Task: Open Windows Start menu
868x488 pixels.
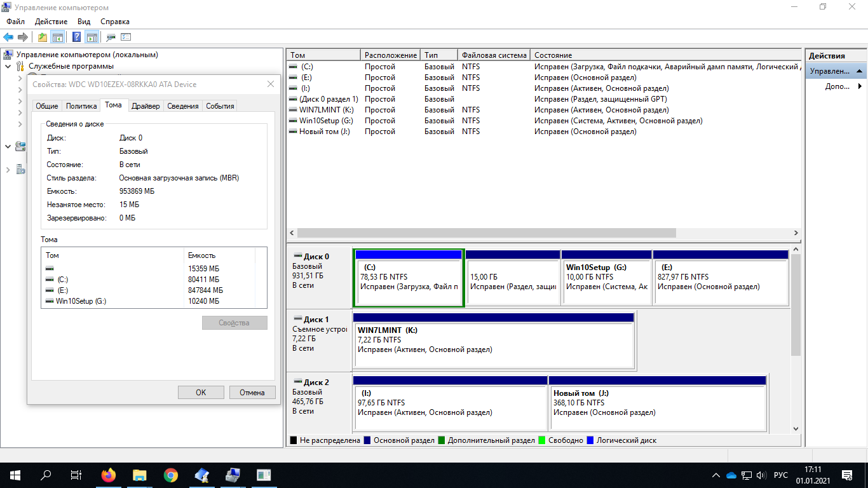Action: point(15,475)
